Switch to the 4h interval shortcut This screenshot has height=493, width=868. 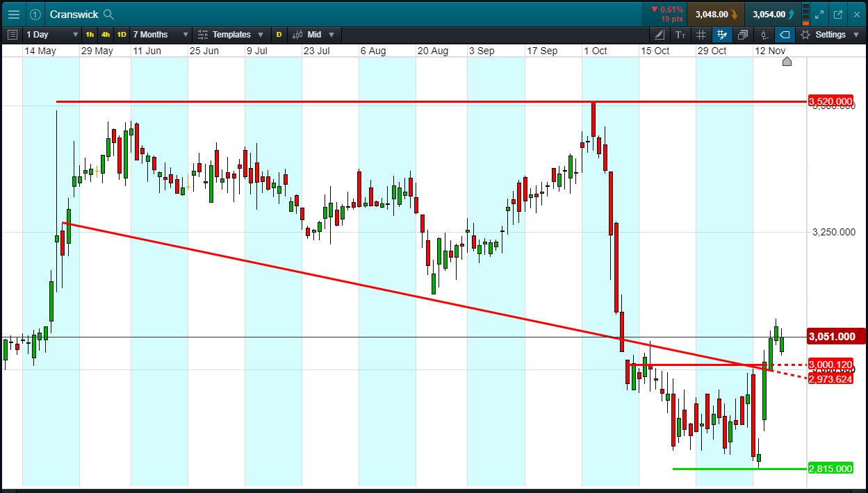106,34
